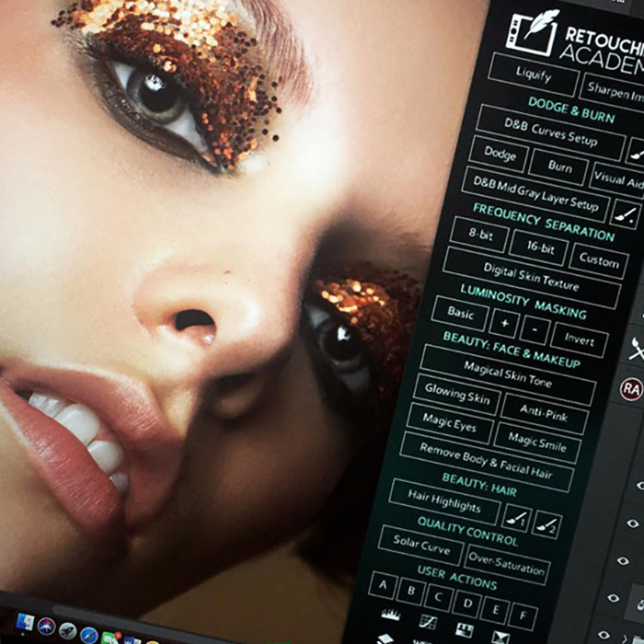
Task: Run the Liquify action
Action: pyautogui.click(x=533, y=72)
